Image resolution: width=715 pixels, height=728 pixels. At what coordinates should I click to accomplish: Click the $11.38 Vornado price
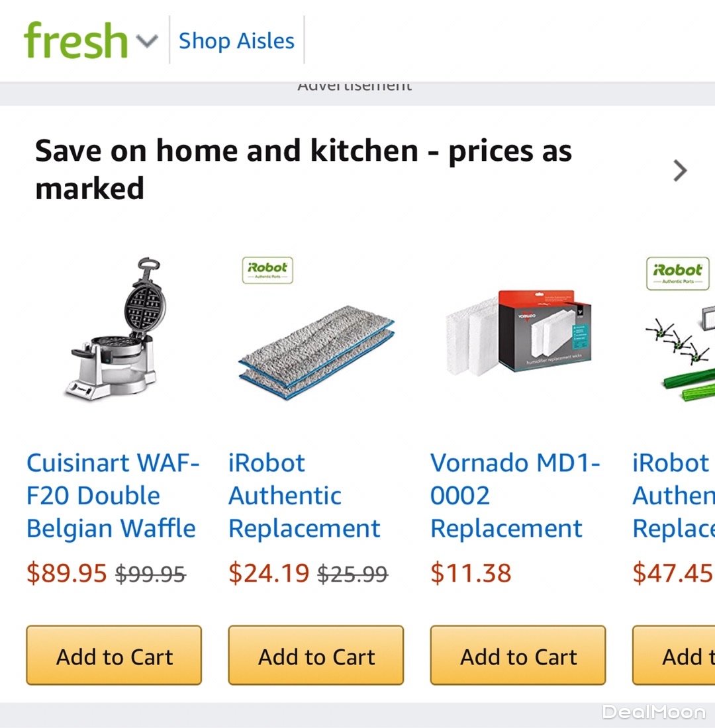tap(471, 573)
